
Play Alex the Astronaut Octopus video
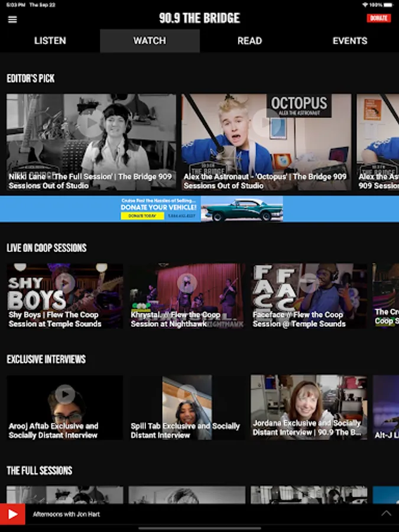click(265, 123)
